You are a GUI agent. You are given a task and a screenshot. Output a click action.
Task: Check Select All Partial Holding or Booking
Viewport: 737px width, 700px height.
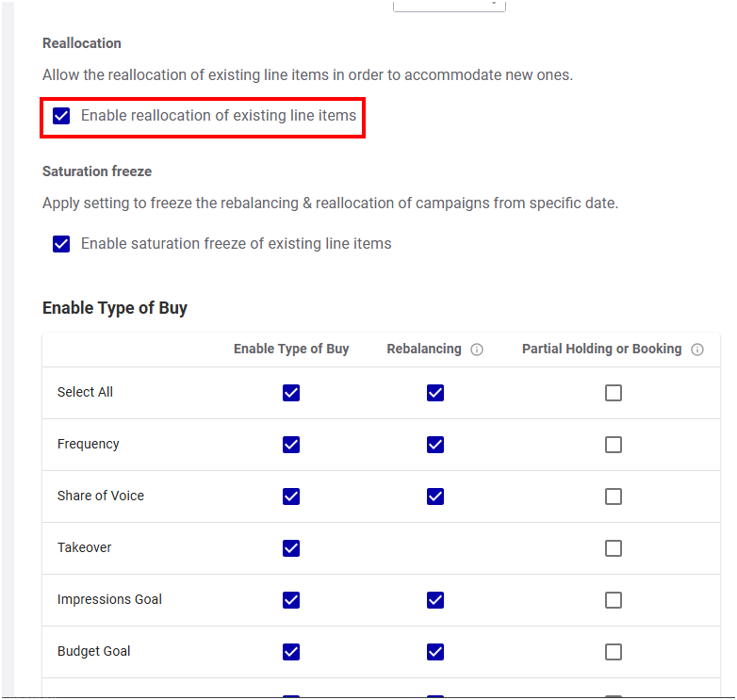614,393
